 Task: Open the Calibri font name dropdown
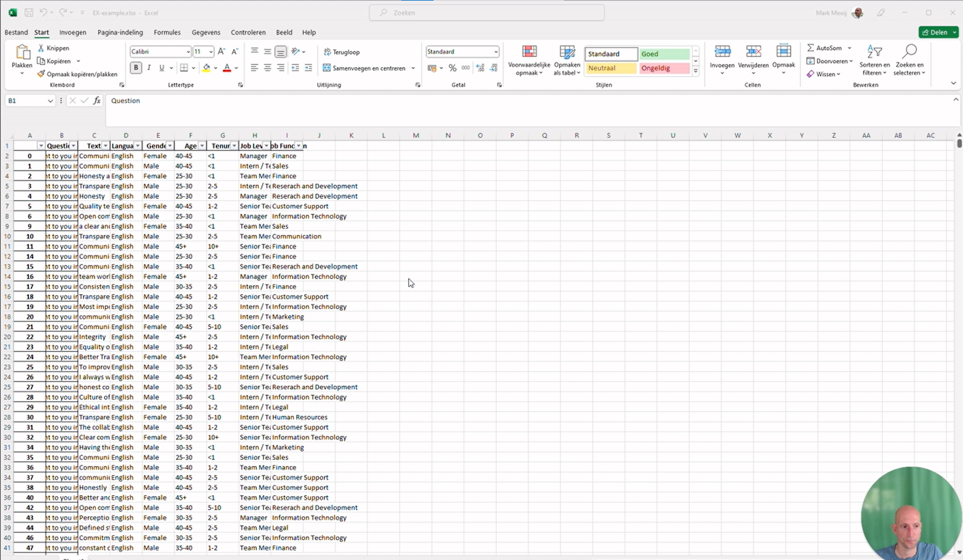(x=188, y=52)
